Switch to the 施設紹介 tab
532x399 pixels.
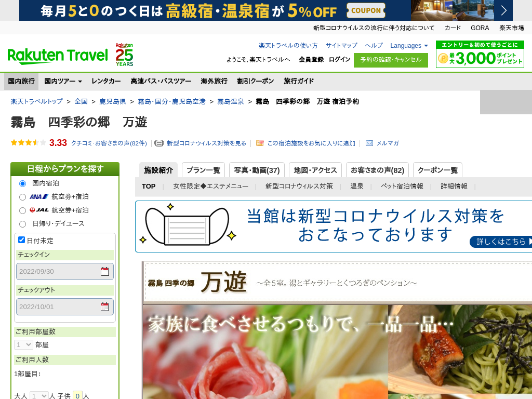[158, 170]
